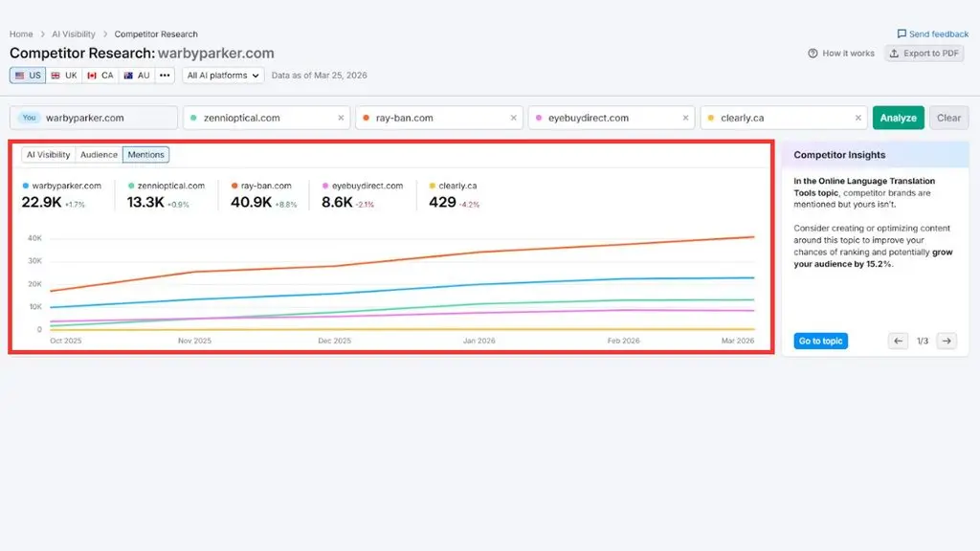Viewport: 980px width, 551px height.
Task: Click the green Analyze button
Action: (x=898, y=118)
